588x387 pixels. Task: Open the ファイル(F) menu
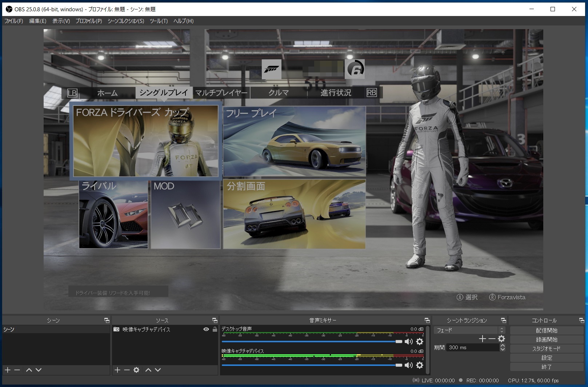tap(14, 21)
